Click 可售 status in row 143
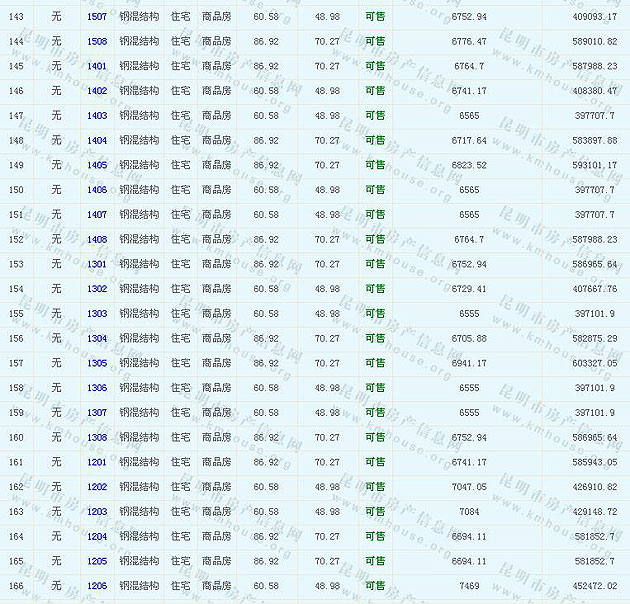The image size is (630, 604). click(375, 17)
